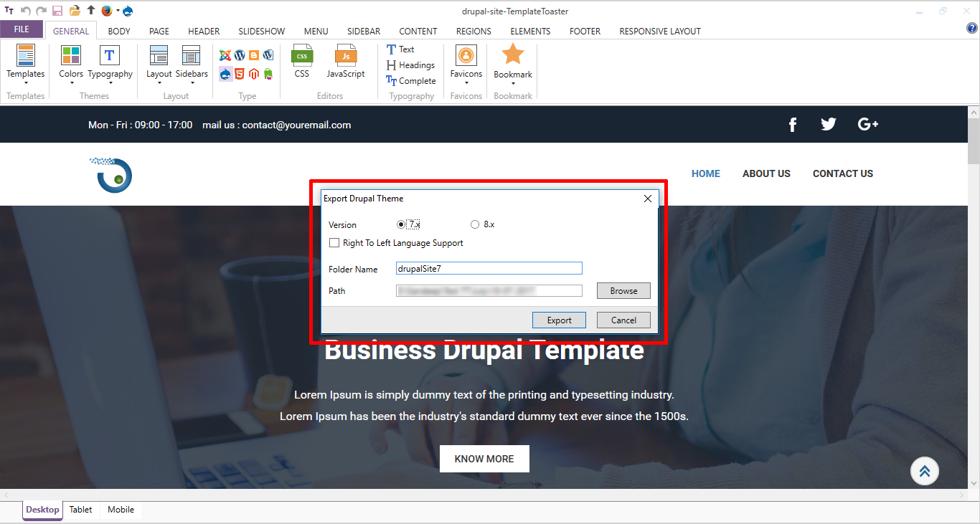Screen dimensions: 980x524
Task: Pick the HTML5 type icon
Action: 240,74
